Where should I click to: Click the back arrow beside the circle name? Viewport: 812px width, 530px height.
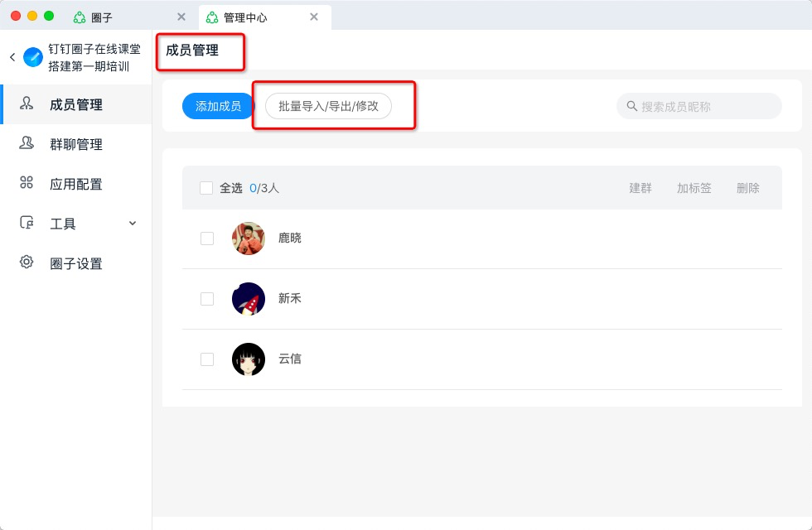coord(12,57)
